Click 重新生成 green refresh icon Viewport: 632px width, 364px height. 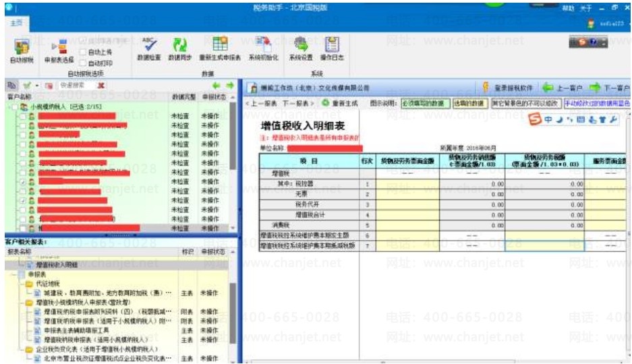[x=325, y=103]
